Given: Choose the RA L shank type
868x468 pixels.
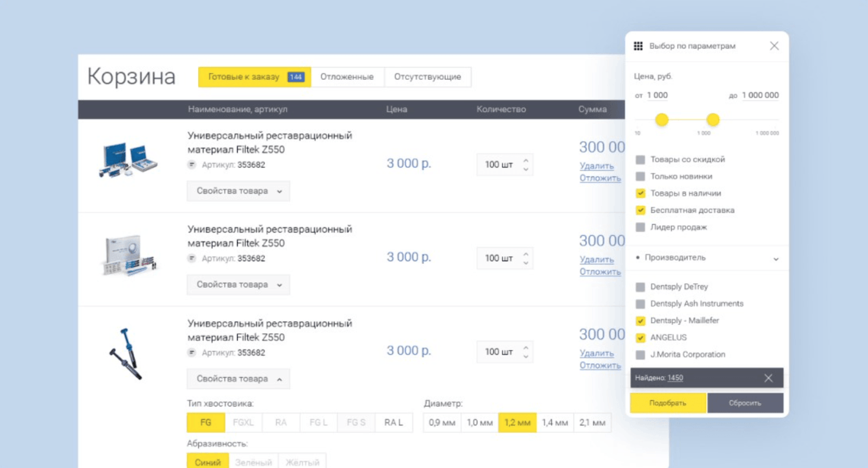Looking at the screenshot, I should 394,423.
